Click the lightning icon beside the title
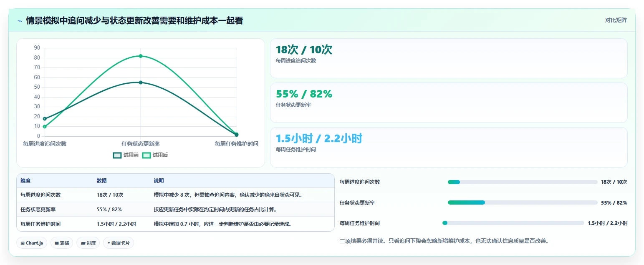 (x=20, y=21)
